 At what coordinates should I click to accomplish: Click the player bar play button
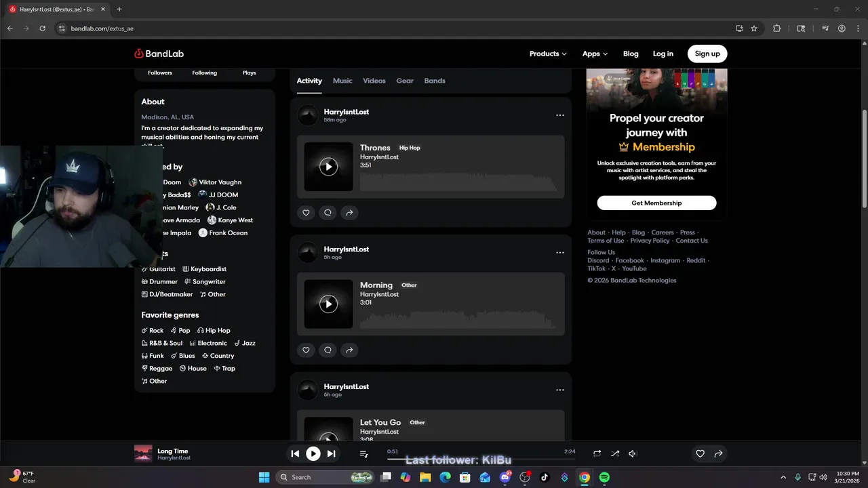[x=313, y=454]
